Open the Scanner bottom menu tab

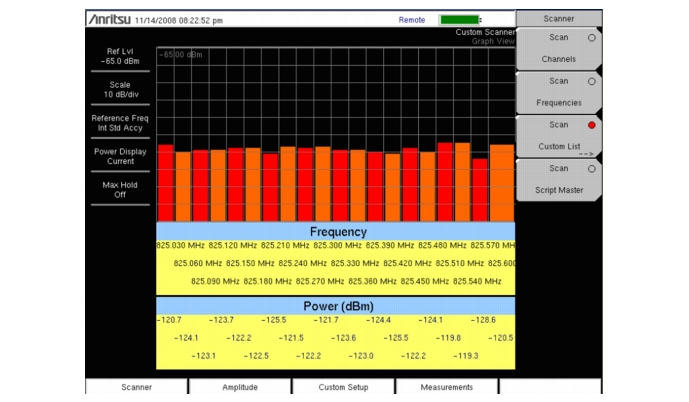(136, 387)
